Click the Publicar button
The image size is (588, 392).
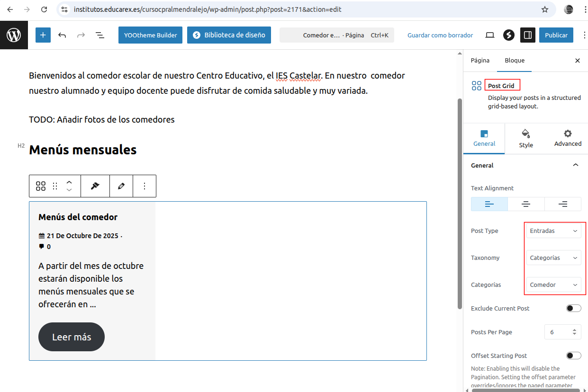tap(556, 35)
